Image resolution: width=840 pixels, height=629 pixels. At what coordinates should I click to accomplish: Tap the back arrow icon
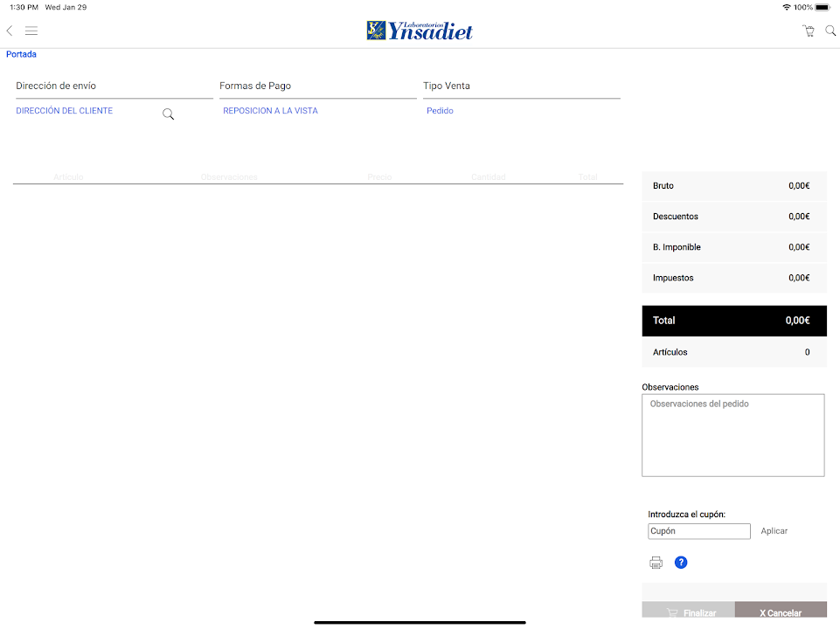[x=10, y=31]
